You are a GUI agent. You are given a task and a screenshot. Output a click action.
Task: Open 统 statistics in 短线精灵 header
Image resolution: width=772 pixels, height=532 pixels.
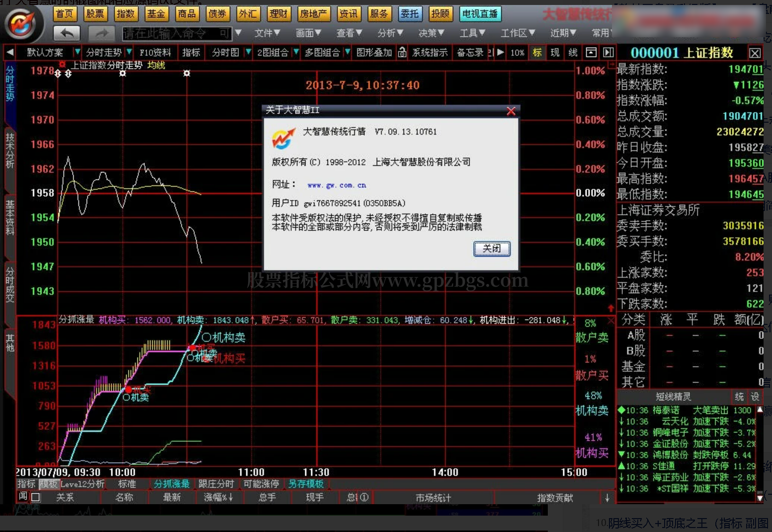739,396
